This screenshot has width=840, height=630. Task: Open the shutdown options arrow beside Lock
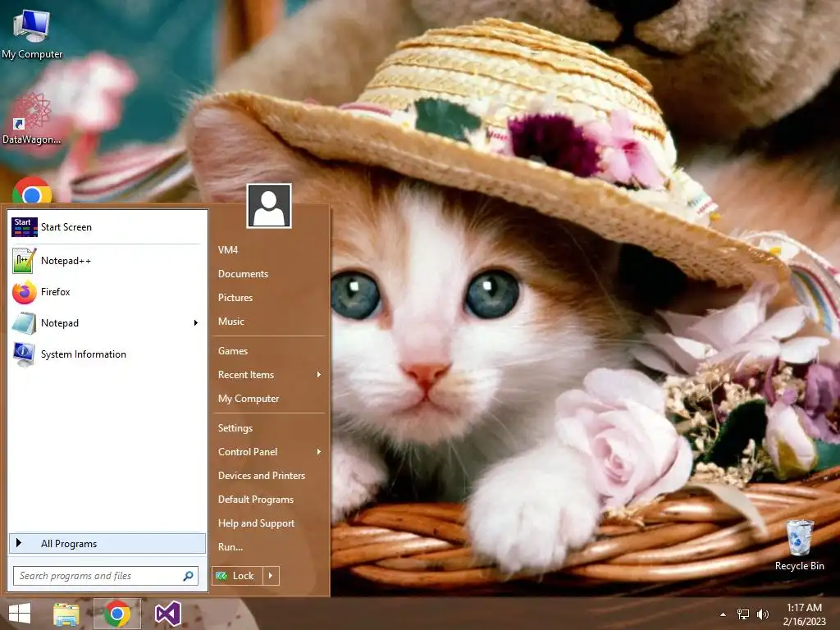(271, 576)
